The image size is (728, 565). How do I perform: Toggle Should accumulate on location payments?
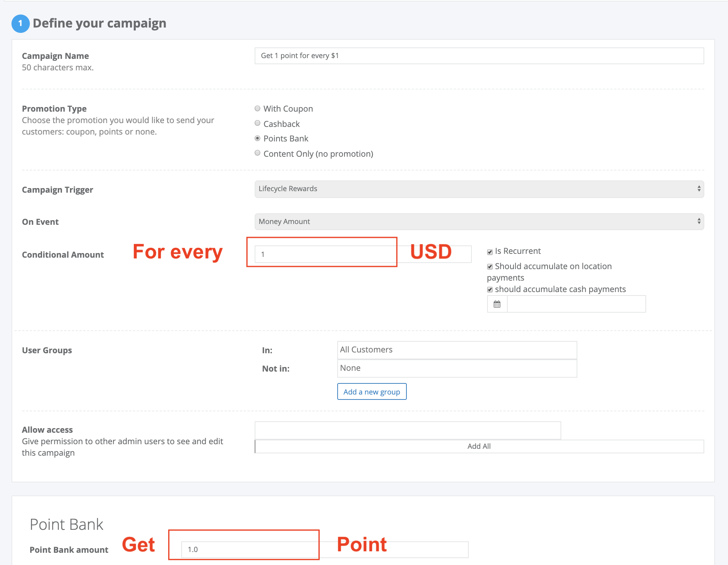(490, 266)
